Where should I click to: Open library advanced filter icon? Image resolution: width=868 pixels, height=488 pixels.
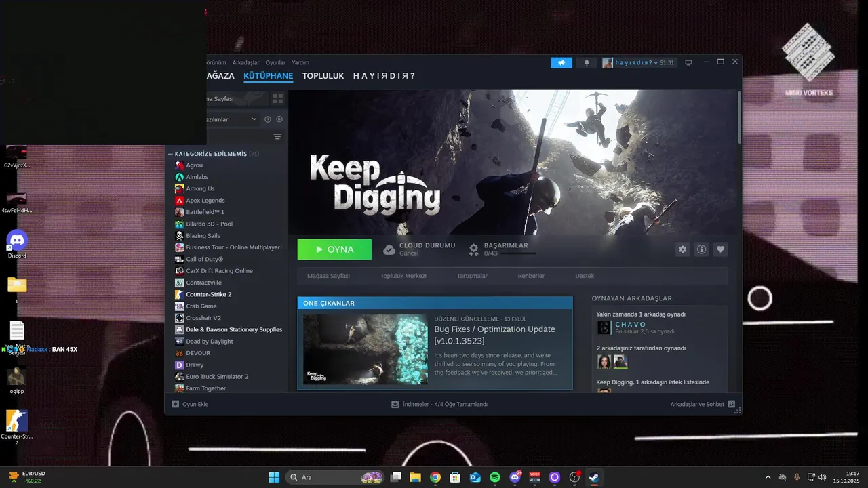pos(277,136)
